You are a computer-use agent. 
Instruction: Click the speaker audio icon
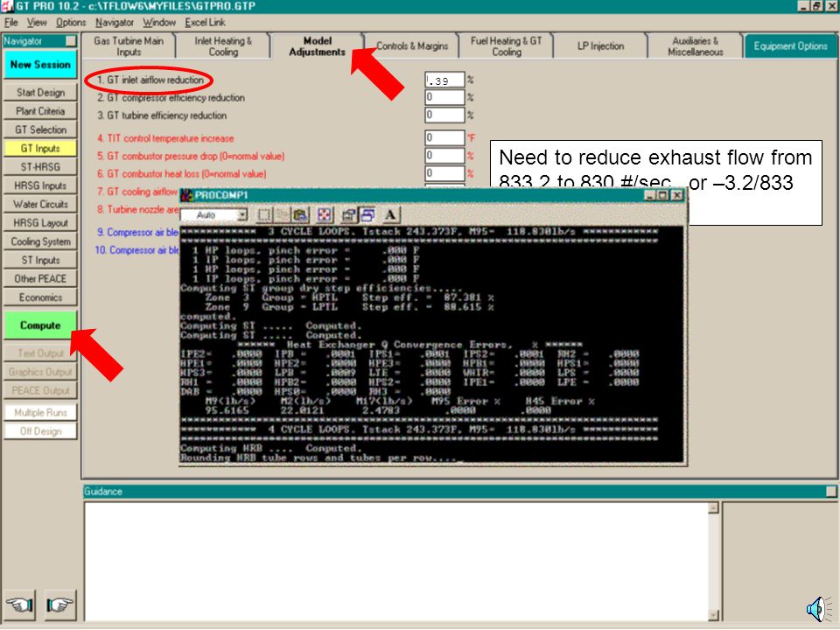[x=819, y=609]
